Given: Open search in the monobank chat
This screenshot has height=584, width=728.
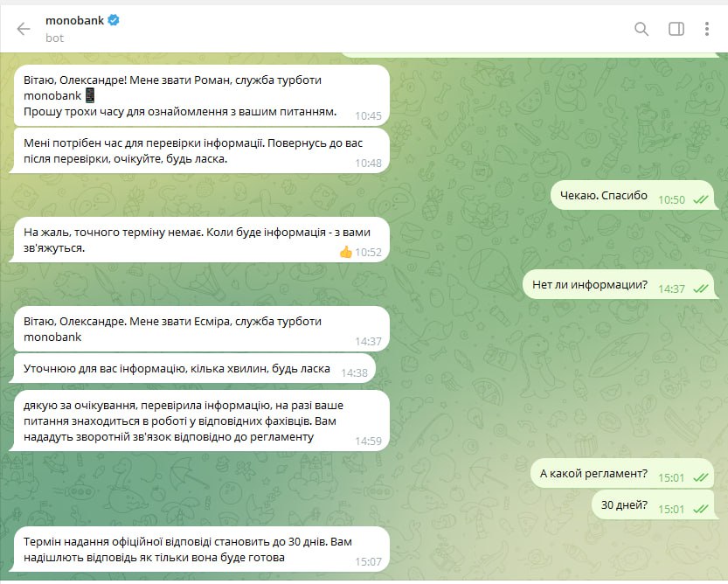Looking at the screenshot, I should pyautogui.click(x=641, y=29).
